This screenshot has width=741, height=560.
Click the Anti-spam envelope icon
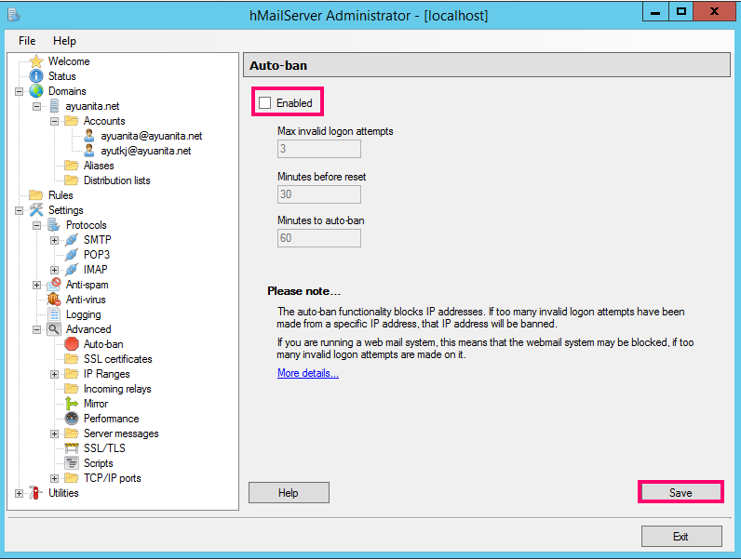click(x=54, y=285)
